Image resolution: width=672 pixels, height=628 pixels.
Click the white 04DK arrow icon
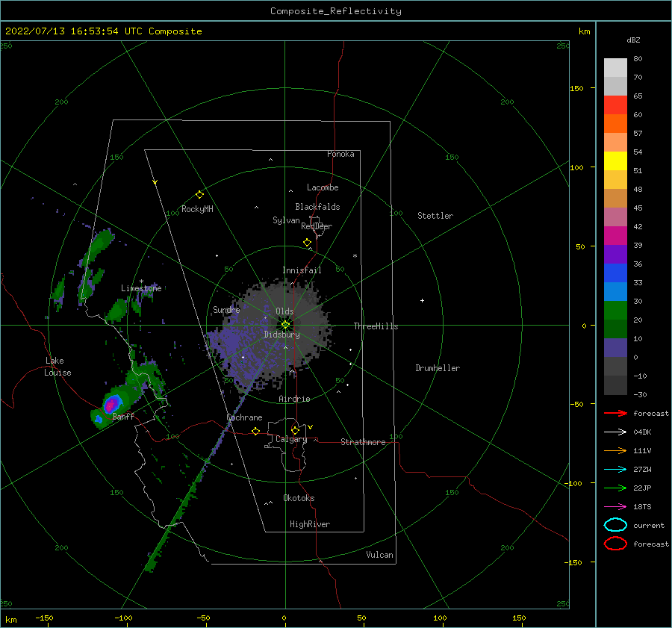pyautogui.click(x=615, y=432)
